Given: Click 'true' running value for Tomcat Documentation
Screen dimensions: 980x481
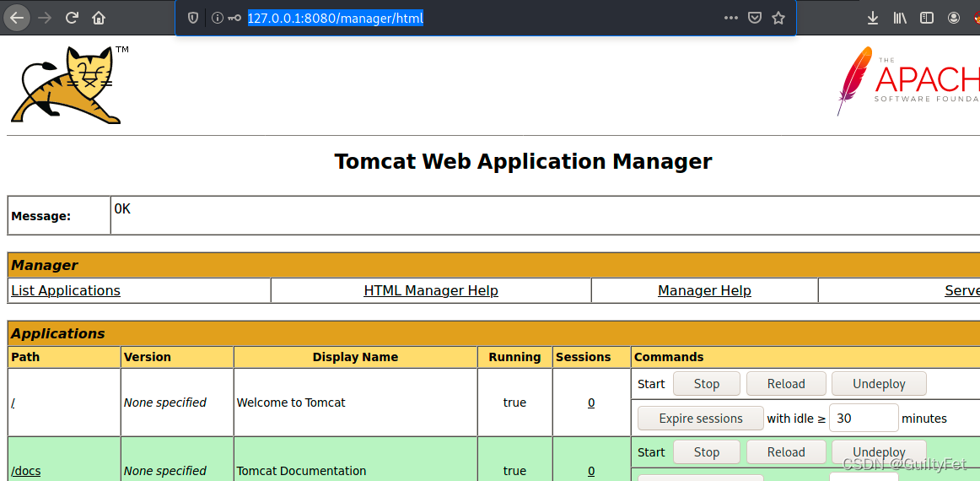Looking at the screenshot, I should [x=514, y=471].
